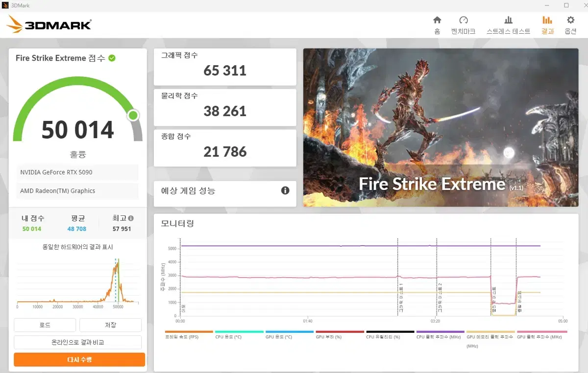
Task: Minimize the 3DMark window
Action: [546, 5]
